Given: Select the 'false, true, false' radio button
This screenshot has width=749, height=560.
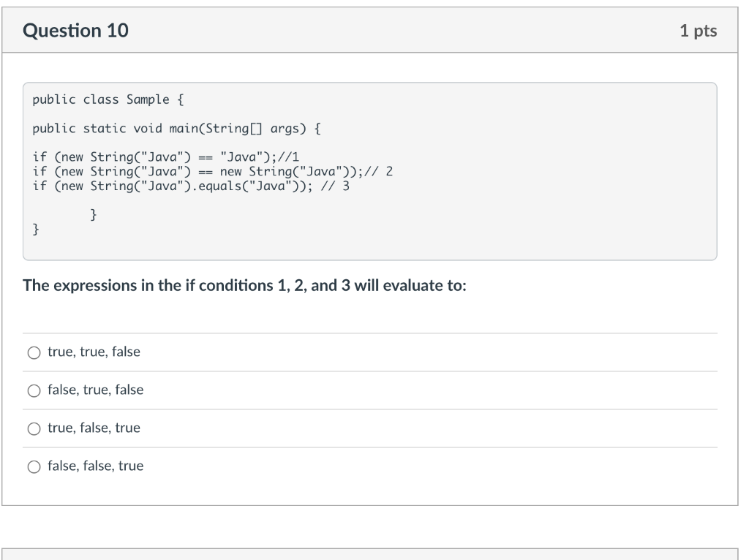Looking at the screenshot, I should [x=34, y=390].
